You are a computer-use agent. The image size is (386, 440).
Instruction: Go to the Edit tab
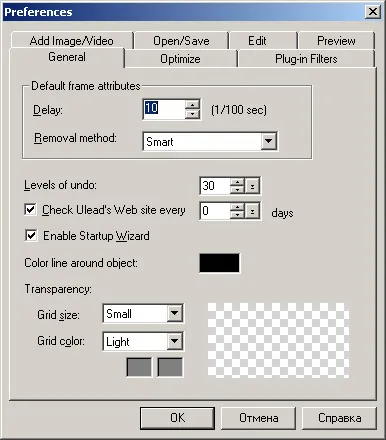[257, 41]
